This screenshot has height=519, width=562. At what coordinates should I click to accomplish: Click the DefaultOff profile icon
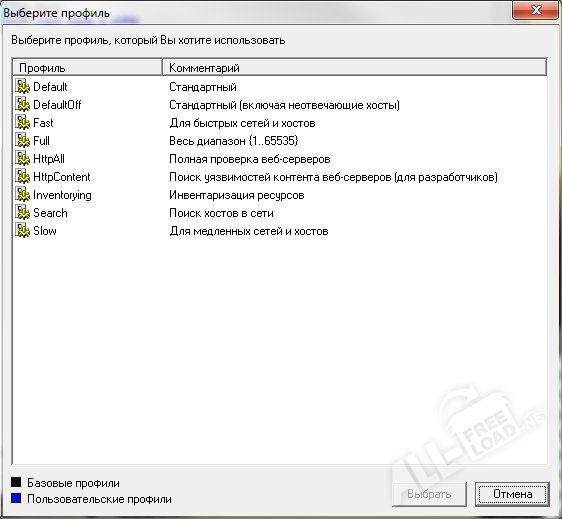point(23,105)
